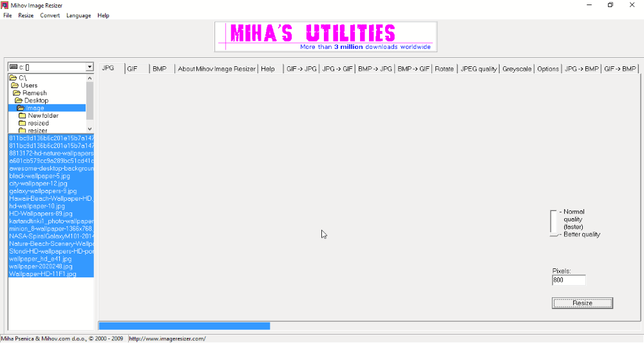This screenshot has width=644, height=343.
Task: Open the Resize menu
Action: pyautogui.click(x=26, y=15)
